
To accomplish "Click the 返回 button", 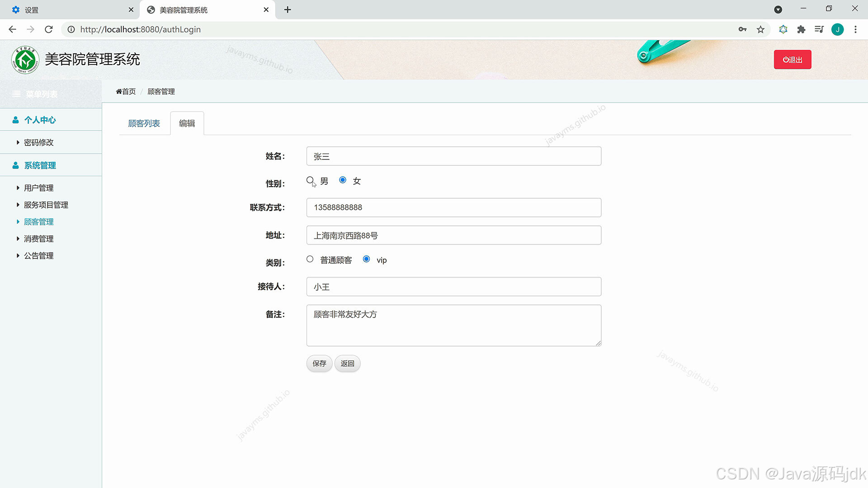I will tap(347, 363).
